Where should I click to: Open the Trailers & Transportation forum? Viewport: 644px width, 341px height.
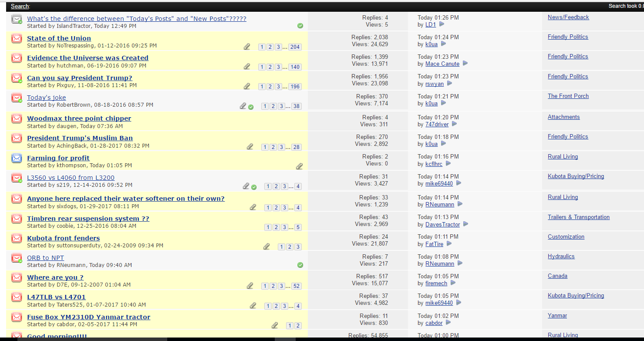[578, 217]
